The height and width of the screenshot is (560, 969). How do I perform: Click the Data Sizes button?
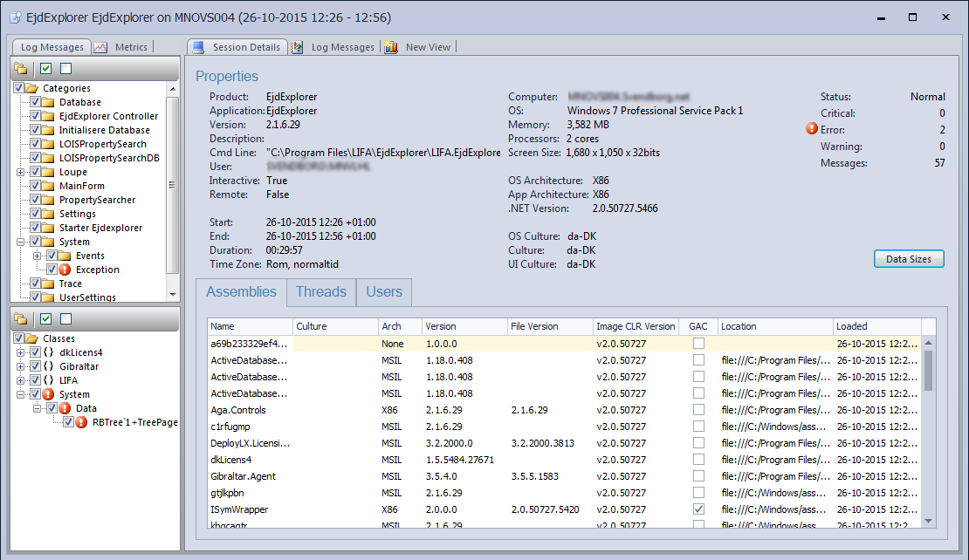[908, 259]
